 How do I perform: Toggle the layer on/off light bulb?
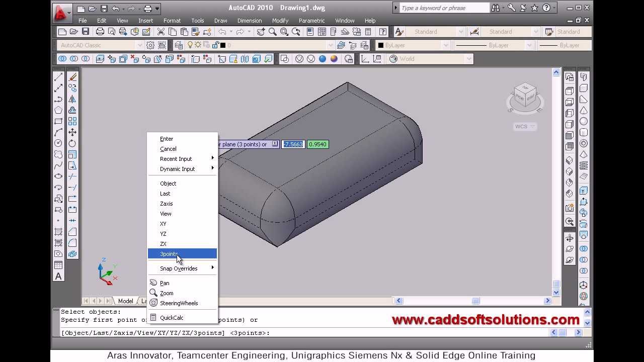pyautogui.click(x=190, y=45)
